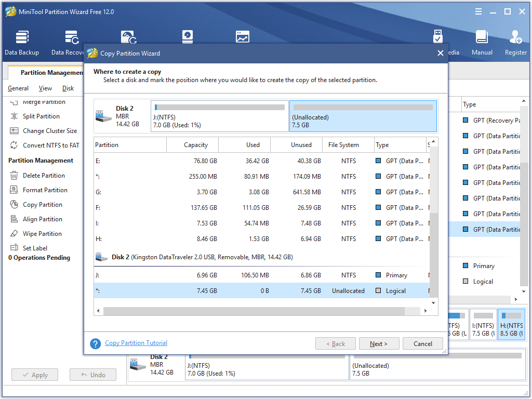Sort by Capacity column header

(x=193, y=145)
